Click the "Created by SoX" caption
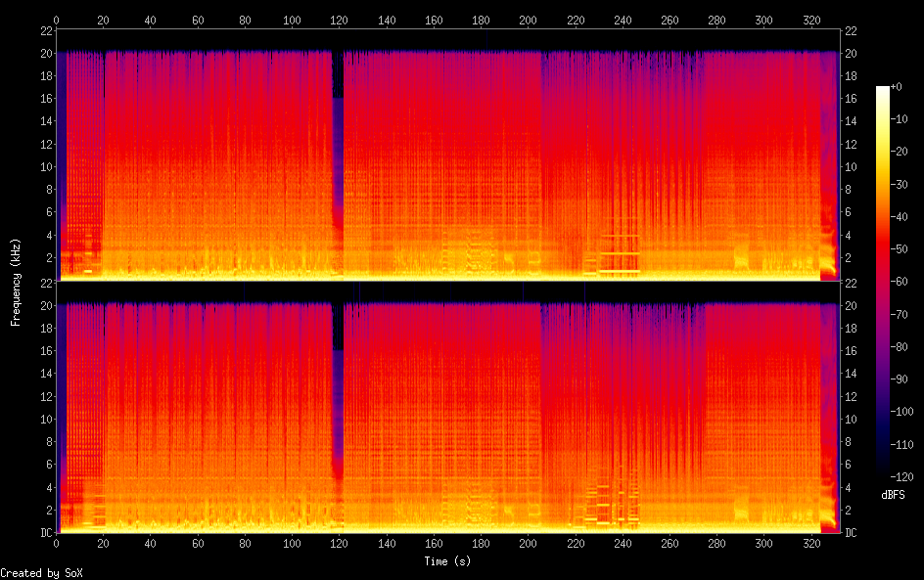924x580 pixels. [x=41, y=573]
